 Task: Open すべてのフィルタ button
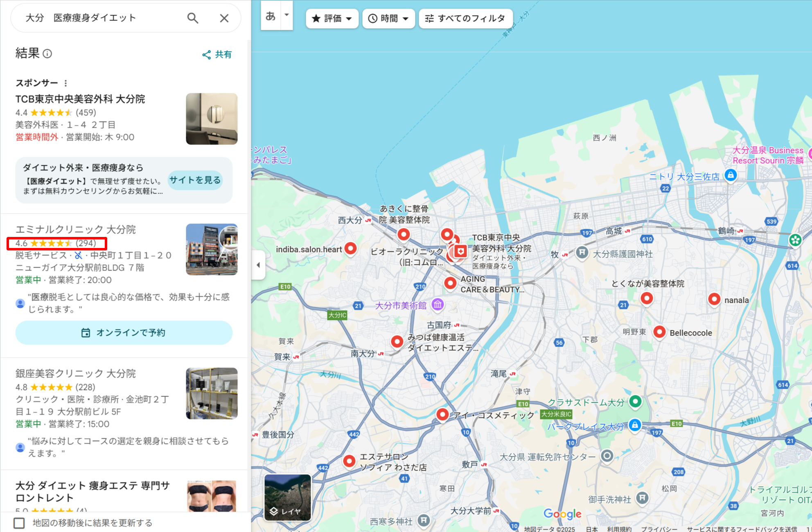[465, 18]
